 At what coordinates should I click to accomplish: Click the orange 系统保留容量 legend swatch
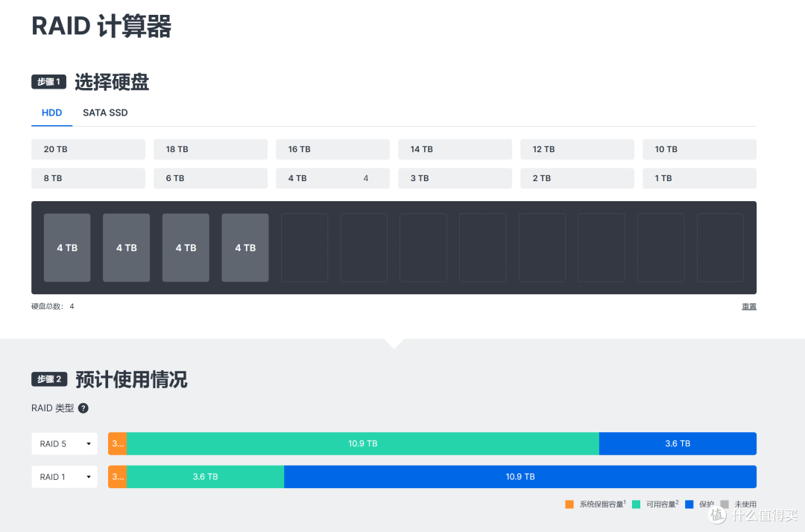(569, 504)
